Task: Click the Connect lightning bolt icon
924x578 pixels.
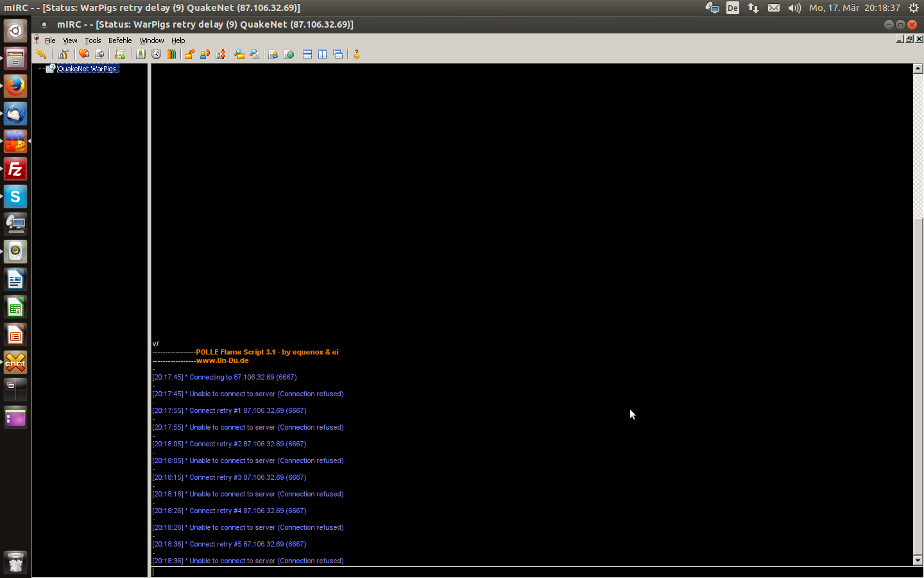Action: point(41,55)
